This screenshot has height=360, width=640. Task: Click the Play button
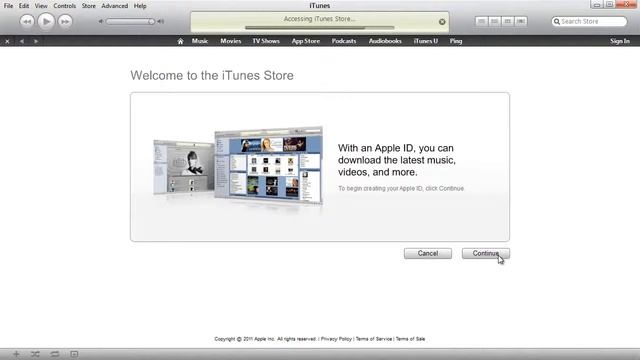tap(46, 21)
